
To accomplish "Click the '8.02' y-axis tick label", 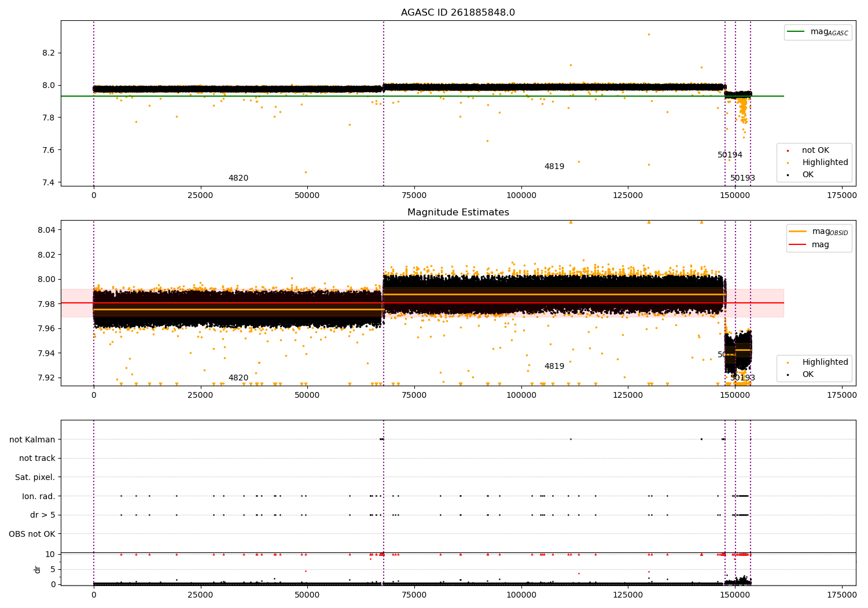I will click(46, 255).
